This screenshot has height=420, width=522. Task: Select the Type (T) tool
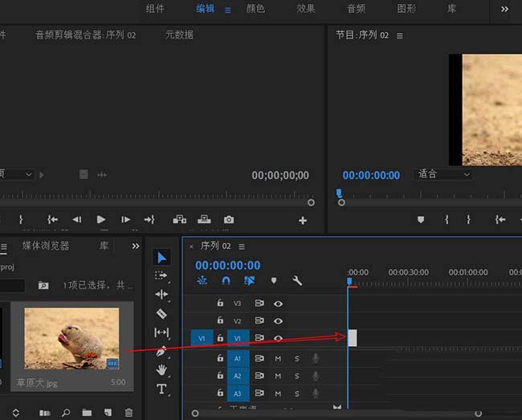(x=161, y=389)
